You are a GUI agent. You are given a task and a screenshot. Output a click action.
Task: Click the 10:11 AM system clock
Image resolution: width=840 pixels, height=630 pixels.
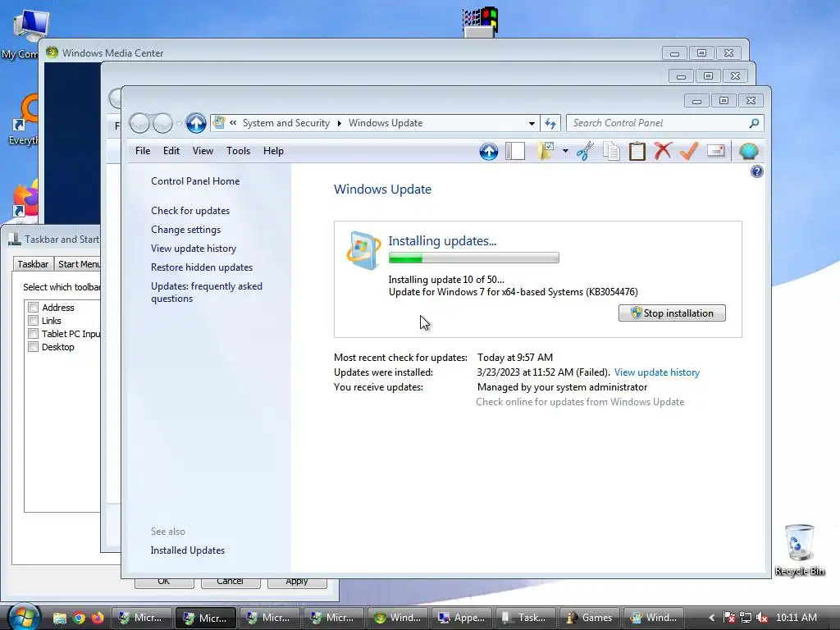pyautogui.click(x=796, y=618)
